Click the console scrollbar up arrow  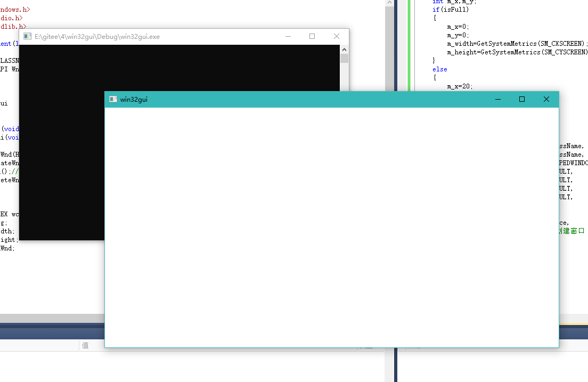click(x=344, y=50)
